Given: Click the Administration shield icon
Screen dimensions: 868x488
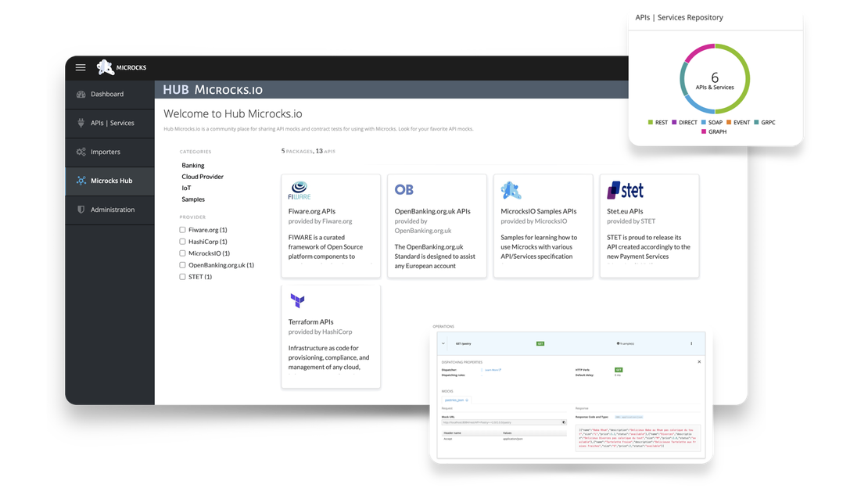Looking at the screenshot, I should tap(81, 210).
